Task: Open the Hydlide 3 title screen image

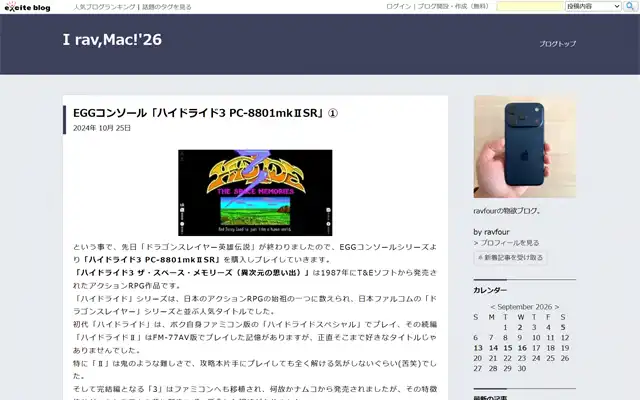Action: [x=255, y=193]
